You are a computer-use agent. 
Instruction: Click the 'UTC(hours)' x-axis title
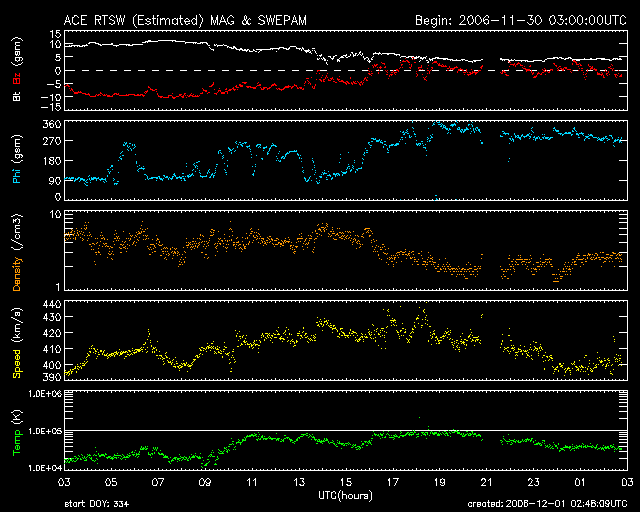coord(345,496)
